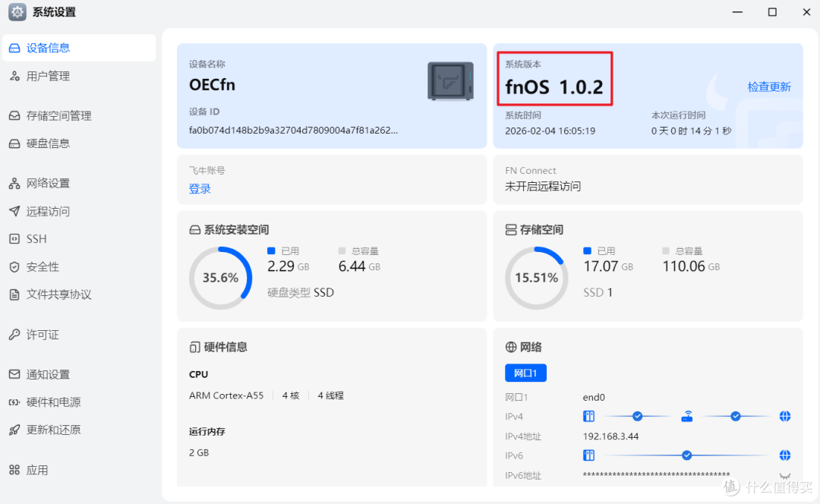Click the 网络 globe icon
The image size is (820, 504).
pyautogui.click(x=511, y=347)
